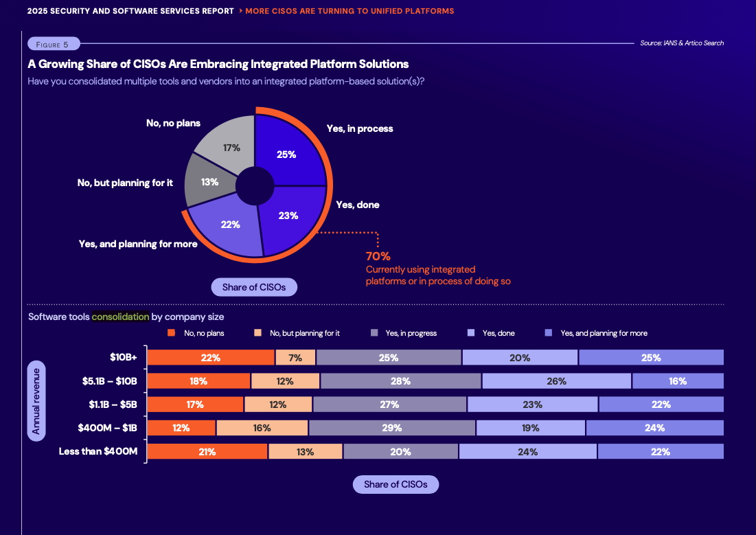Click the orange "70%" callout figure
756x535 pixels.
pyautogui.click(x=378, y=256)
